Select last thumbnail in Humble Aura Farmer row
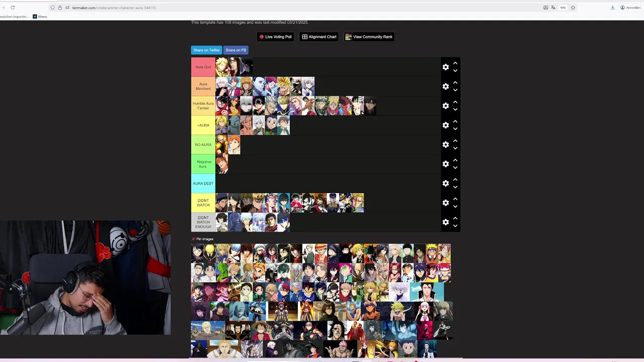Screen dimensions: 644x362 pos(370,106)
